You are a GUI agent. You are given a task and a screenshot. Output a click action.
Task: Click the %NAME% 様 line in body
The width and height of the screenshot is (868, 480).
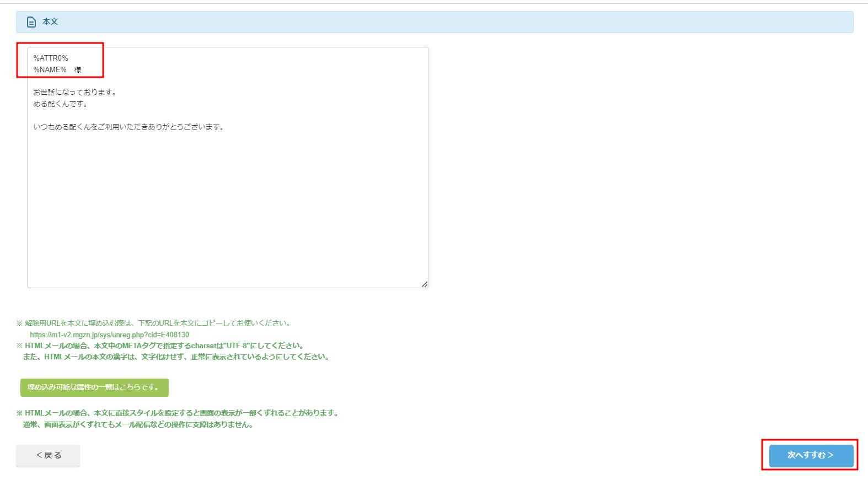click(x=57, y=69)
